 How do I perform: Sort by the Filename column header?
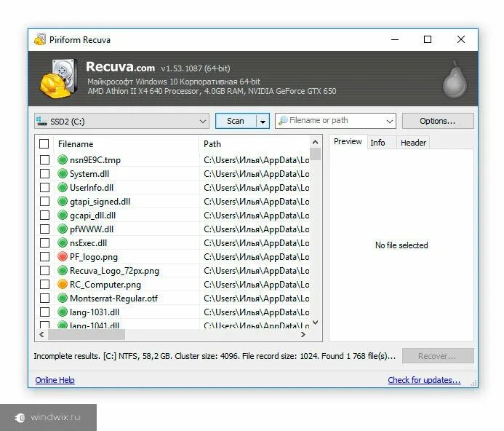tap(127, 144)
